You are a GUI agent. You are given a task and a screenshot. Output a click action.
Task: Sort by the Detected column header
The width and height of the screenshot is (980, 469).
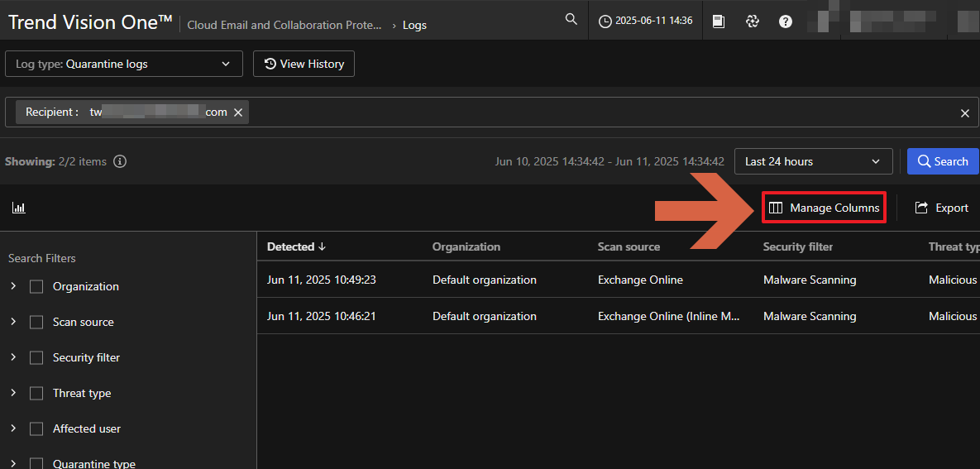296,246
